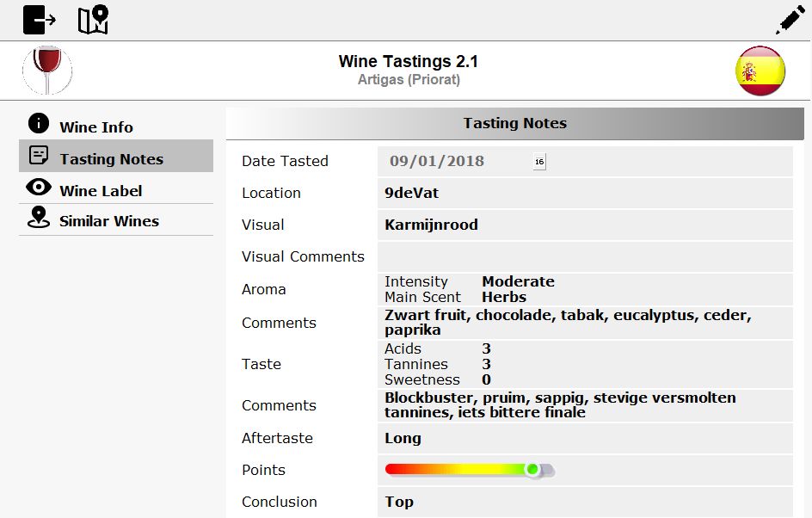
Task: Click the Spain flag icon
Action: pyautogui.click(x=760, y=71)
